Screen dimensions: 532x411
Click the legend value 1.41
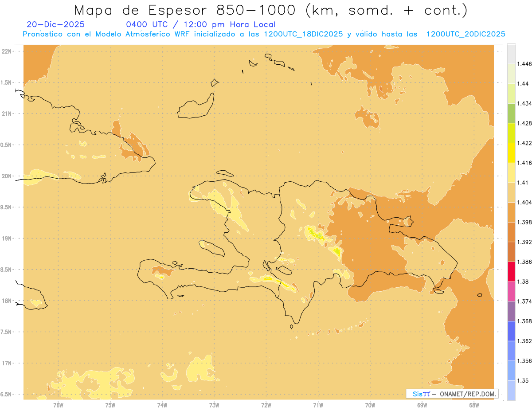(x=523, y=183)
